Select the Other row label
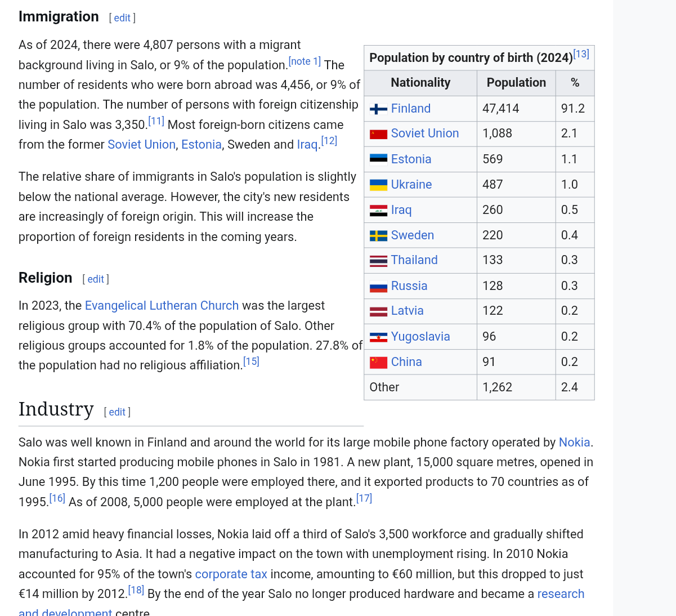The height and width of the screenshot is (616, 676). 420,387
